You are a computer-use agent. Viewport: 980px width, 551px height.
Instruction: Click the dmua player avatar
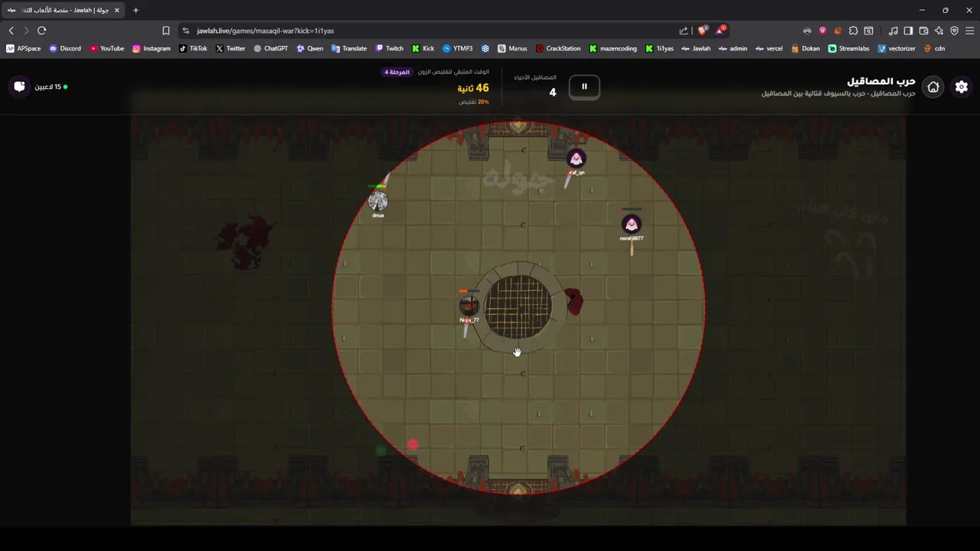click(377, 201)
